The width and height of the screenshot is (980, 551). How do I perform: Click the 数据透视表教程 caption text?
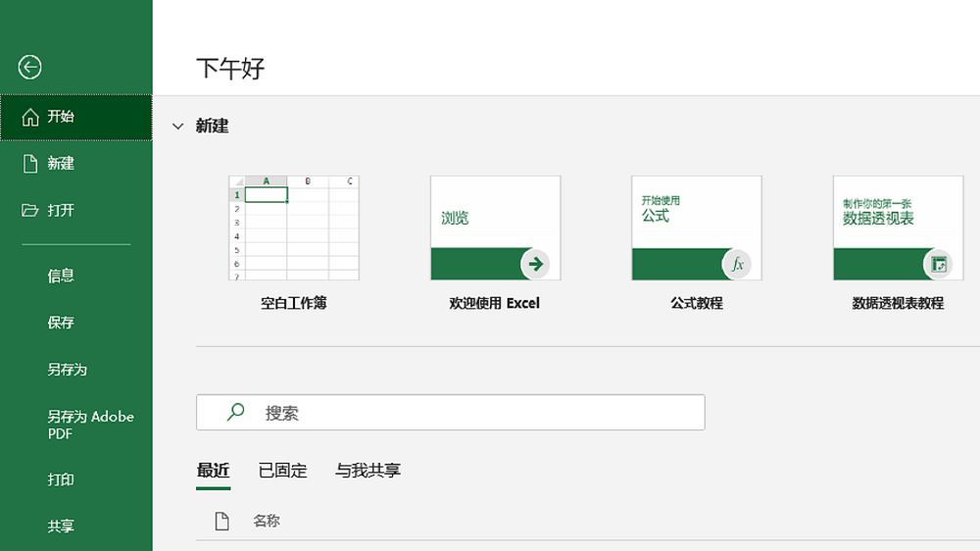[x=898, y=303]
